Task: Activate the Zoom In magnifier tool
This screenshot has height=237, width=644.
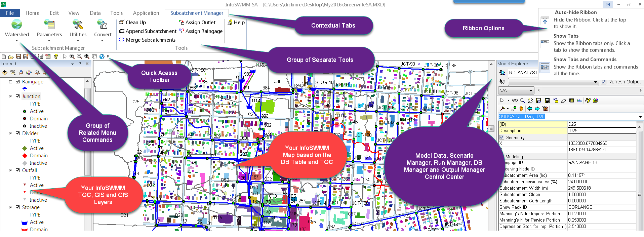Action: pyautogui.click(x=72, y=56)
